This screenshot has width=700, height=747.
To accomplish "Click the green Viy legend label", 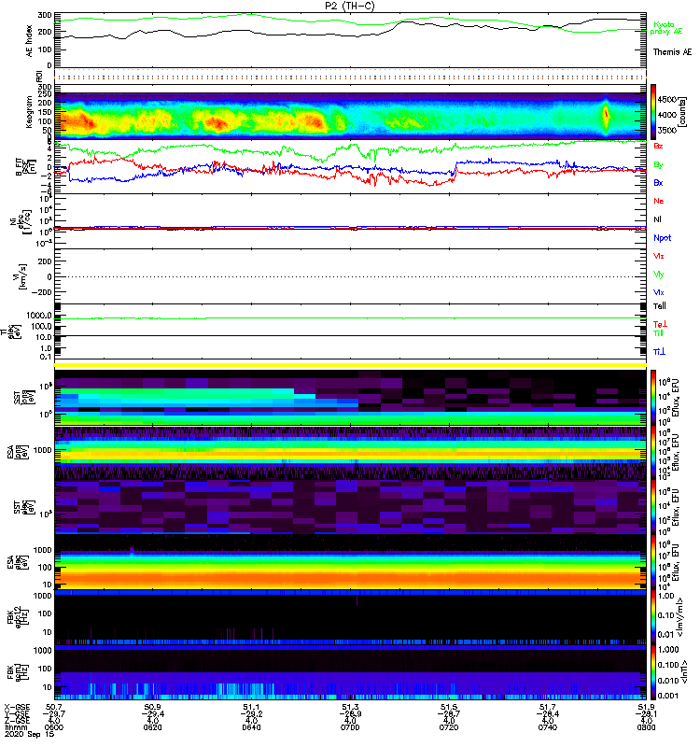I will click(659, 275).
